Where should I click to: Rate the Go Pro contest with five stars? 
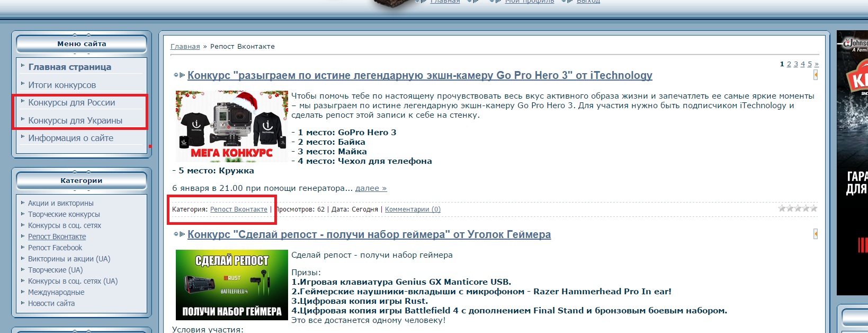click(814, 208)
